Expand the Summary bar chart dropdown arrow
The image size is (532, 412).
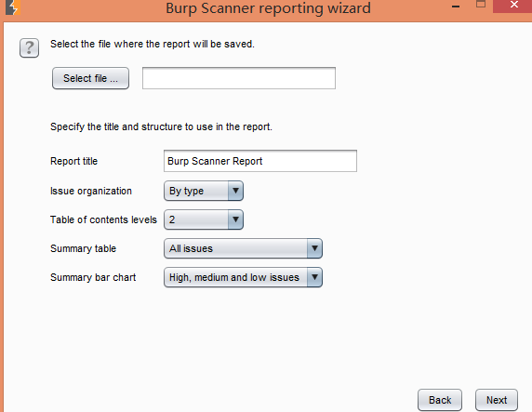click(314, 277)
